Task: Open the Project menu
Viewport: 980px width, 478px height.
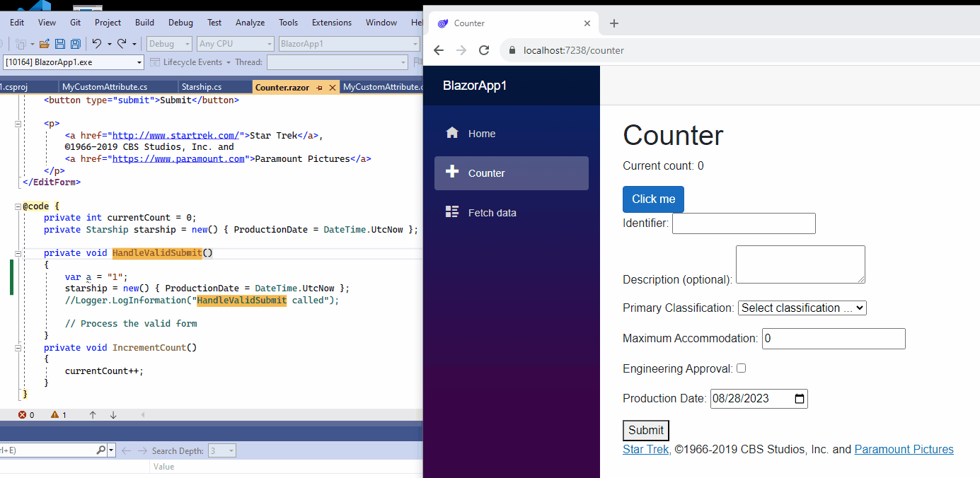Action: tap(108, 23)
